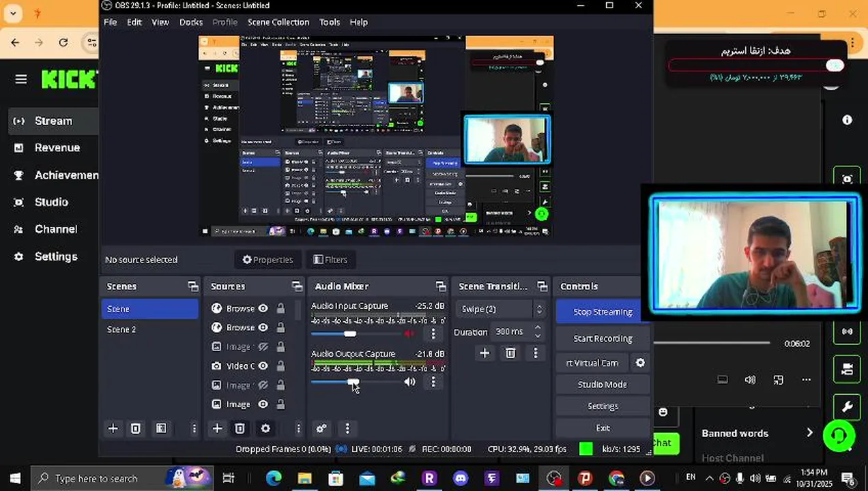Click Kick player progress bar
Viewport: 868px width, 491px height.
pos(712,343)
